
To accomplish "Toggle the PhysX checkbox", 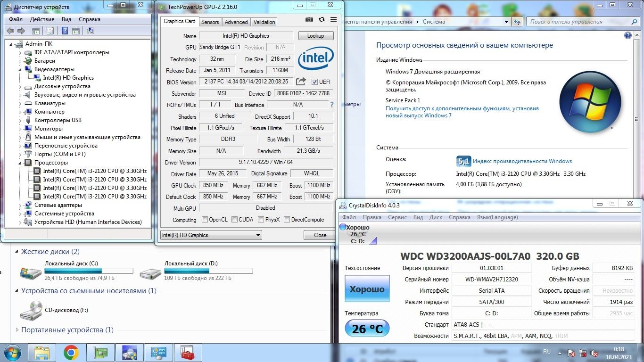I will coord(261,220).
